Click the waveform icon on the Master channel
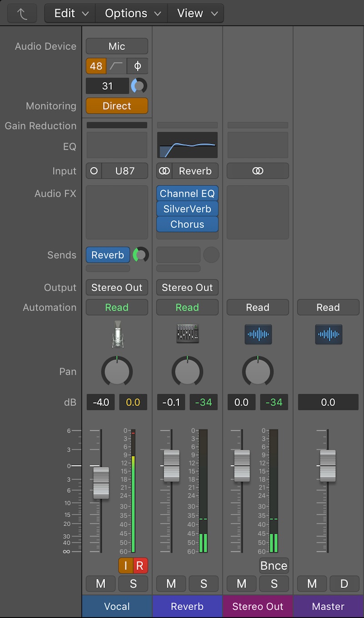364x618 pixels. [328, 334]
